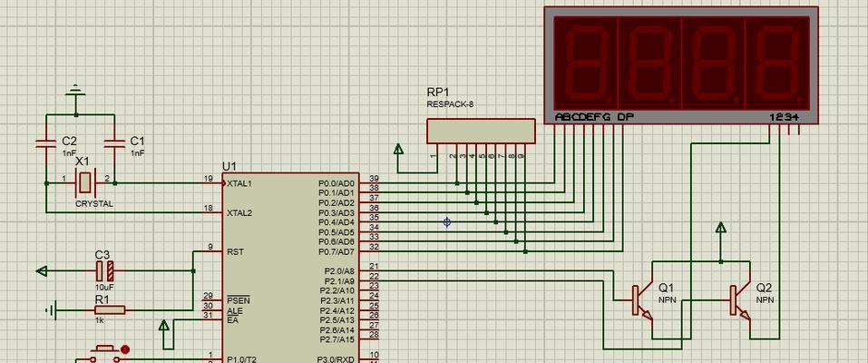868x363 pixels.
Task: Select the X1 crystal symbol
Action: coord(84,183)
